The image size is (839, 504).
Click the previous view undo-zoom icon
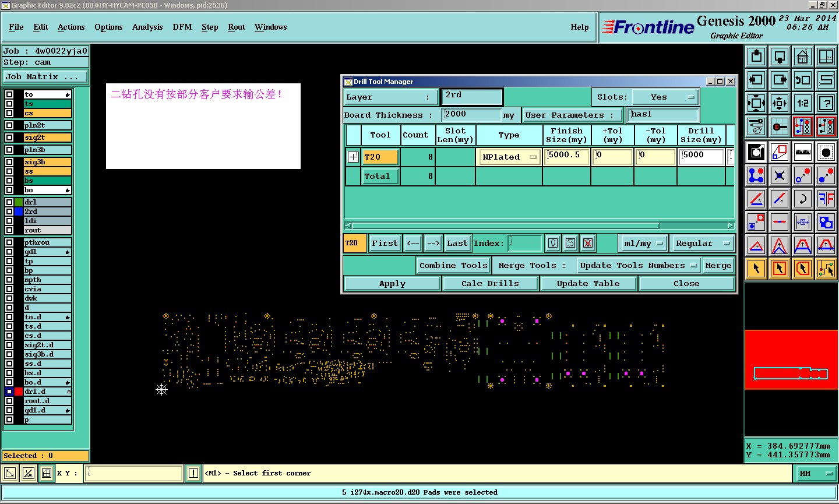[803, 80]
